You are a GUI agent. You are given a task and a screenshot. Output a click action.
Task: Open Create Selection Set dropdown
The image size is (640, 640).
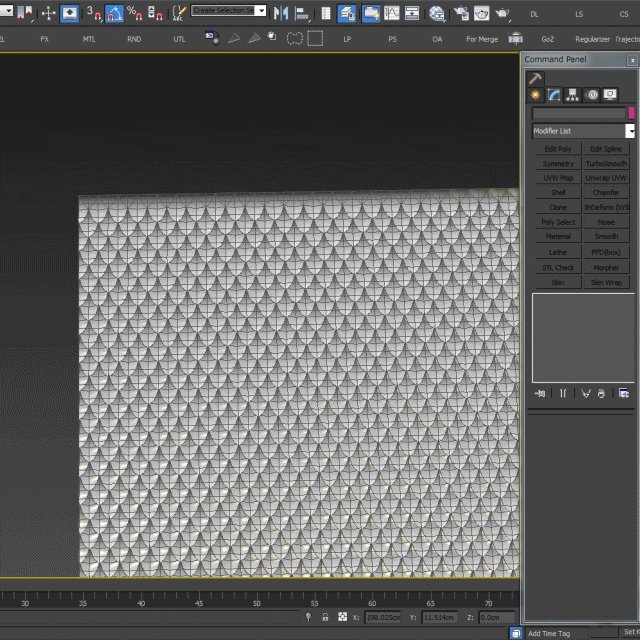[261, 11]
